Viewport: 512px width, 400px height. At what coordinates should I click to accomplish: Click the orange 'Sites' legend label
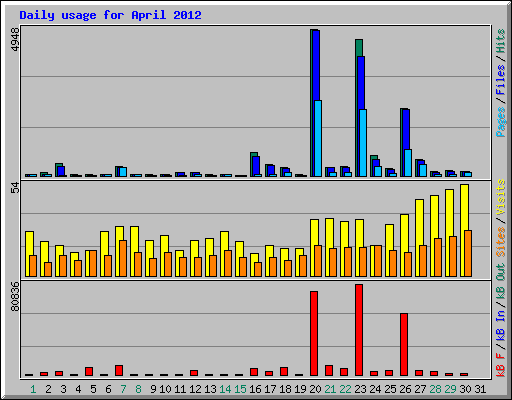point(500,242)
